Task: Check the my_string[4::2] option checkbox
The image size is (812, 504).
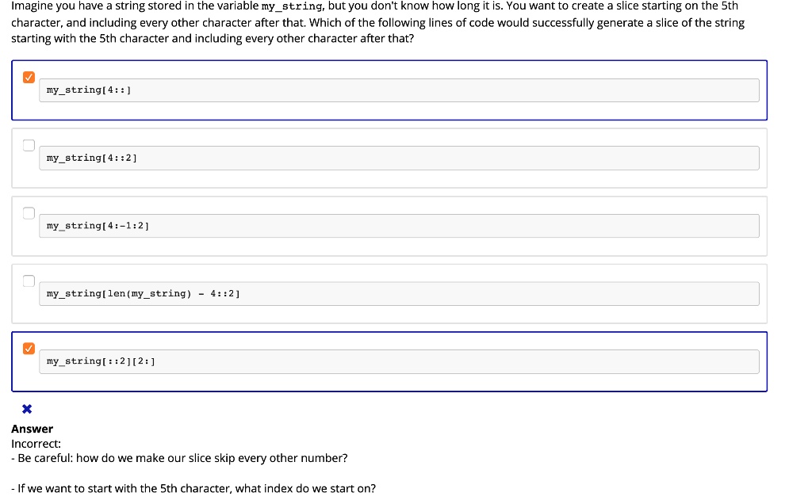Action: pyautogui.click(x=29, y=145)
